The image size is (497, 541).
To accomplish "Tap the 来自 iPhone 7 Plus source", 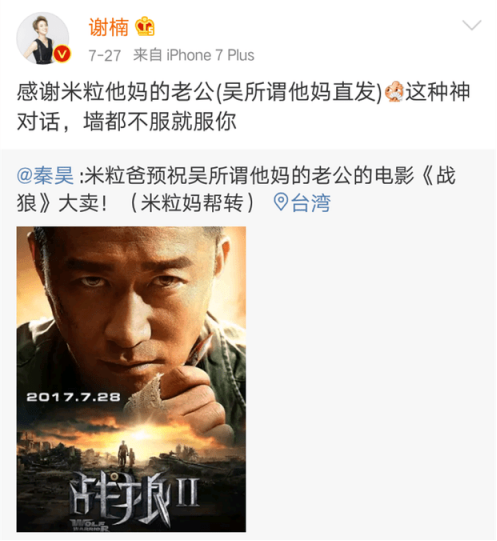I will 194,55.
